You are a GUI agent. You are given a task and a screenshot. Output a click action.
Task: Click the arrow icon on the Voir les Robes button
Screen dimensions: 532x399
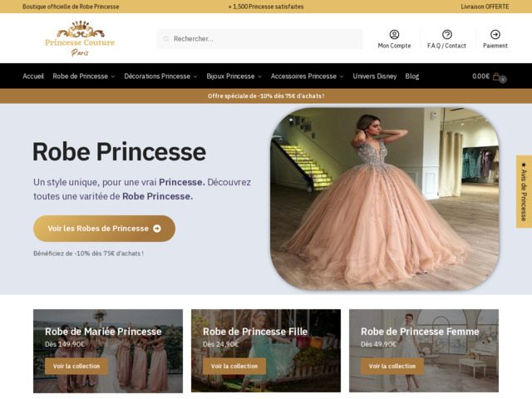pyautogui.click(x=157, y=229)
